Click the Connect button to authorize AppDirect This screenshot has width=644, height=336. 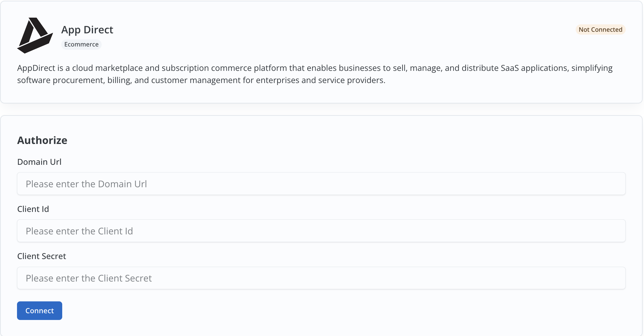(x=39, y=310)
